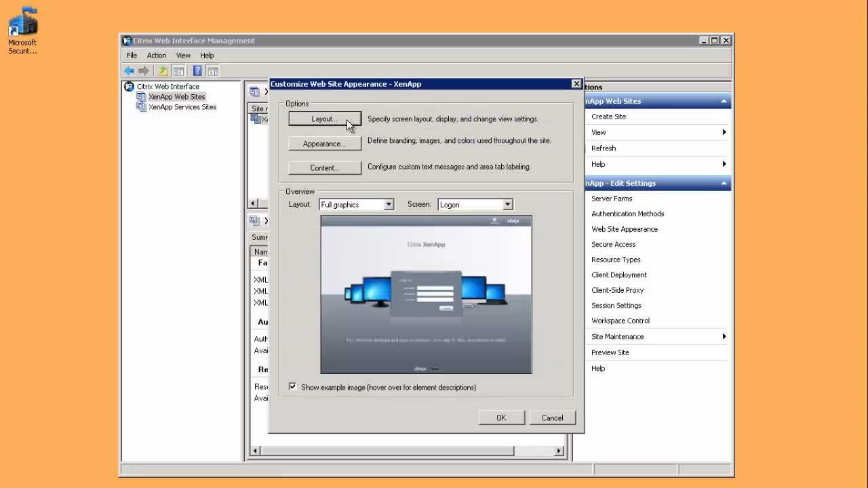This screenshot has height=488, width=868.
Task: Open Web Site Appearance action
Action: 625,229
